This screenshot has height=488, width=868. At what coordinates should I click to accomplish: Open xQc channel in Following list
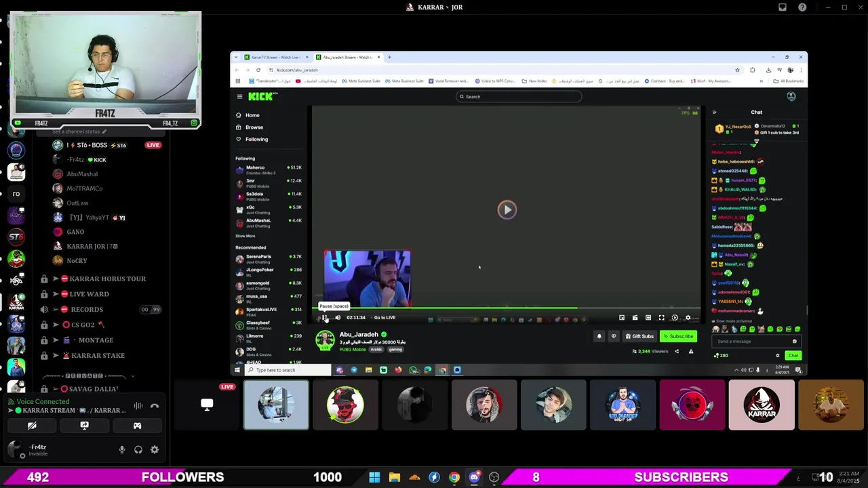coord(269,209)
